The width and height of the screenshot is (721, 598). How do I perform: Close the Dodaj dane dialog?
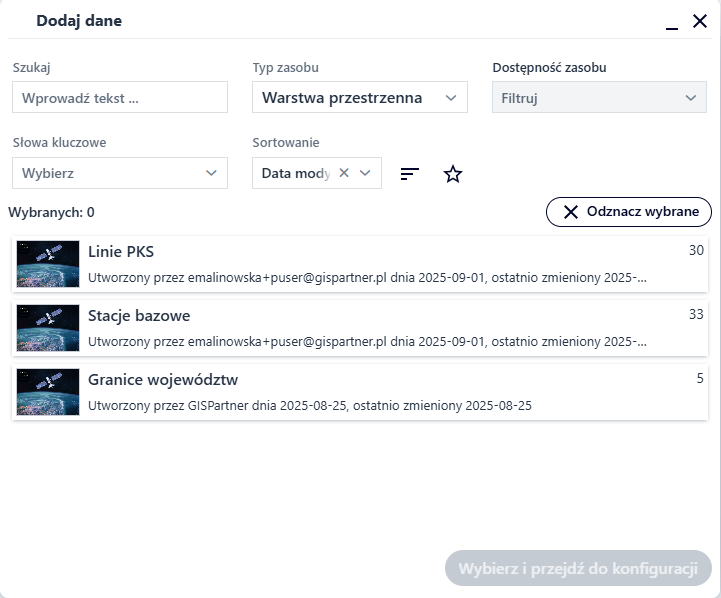click(700, 21)
